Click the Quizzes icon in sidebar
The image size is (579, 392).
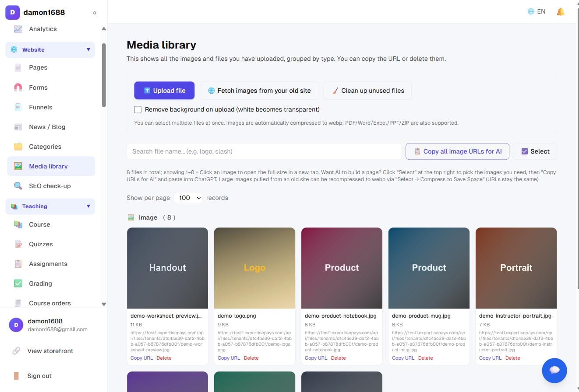pyautogui.click(x=18, y=244)
